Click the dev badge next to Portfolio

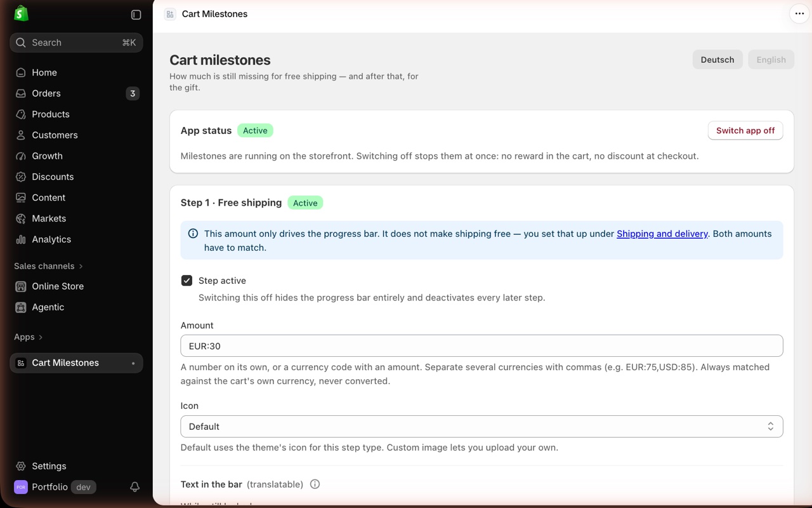(x=83, y=487)
